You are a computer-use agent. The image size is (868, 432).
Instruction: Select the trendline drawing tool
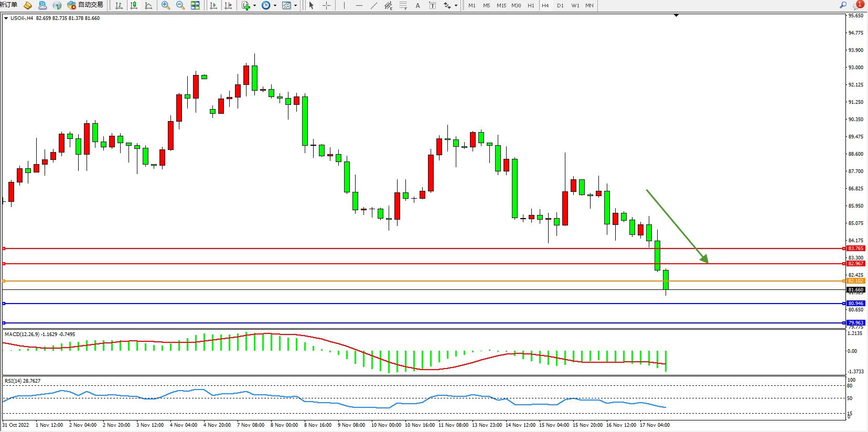(373, 5)
